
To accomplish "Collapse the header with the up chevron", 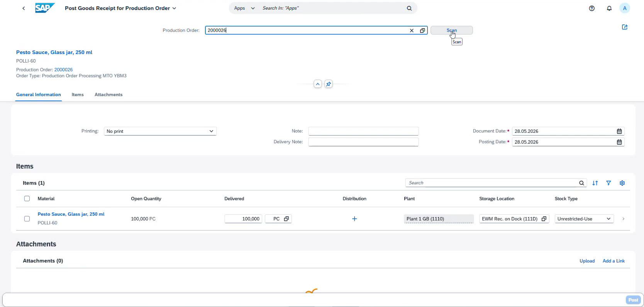I will point(318,84).
